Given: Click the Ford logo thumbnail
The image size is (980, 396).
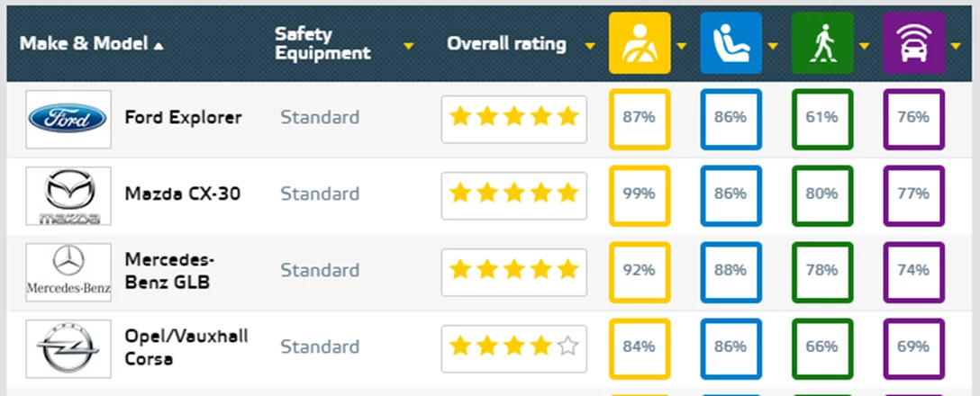Looking at the screenshot, I should pyautogui.click(x=68, y=119).
